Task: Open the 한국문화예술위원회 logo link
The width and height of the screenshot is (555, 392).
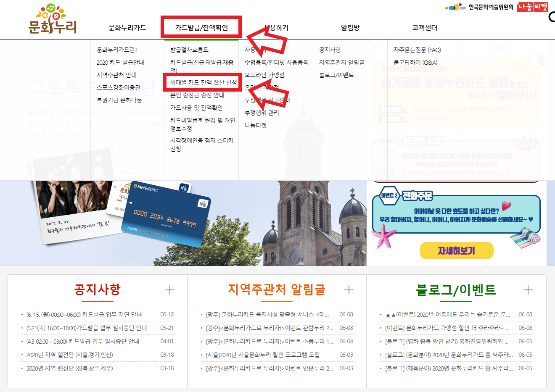Action: click(x=479, y=7)
